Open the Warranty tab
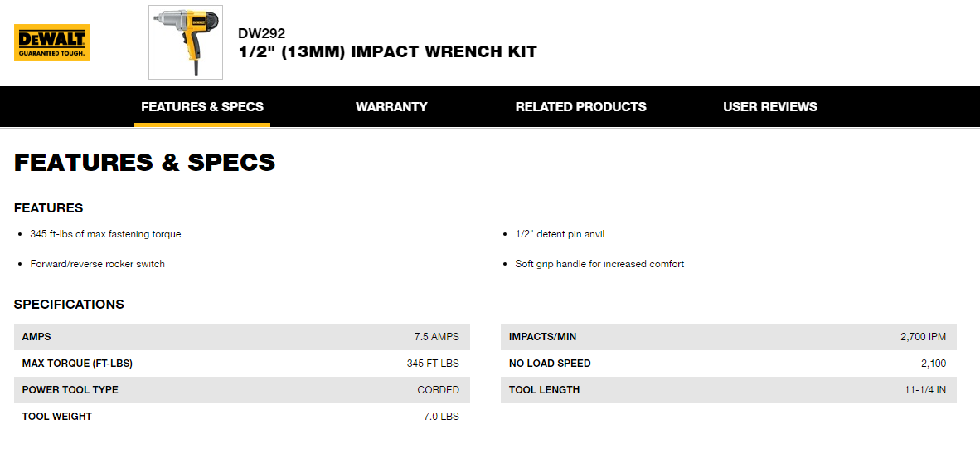Screen dimensions: 980x454 pos(391,107)
